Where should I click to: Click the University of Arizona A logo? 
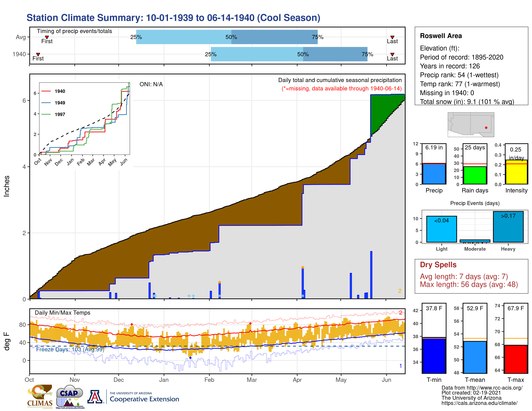95,397
